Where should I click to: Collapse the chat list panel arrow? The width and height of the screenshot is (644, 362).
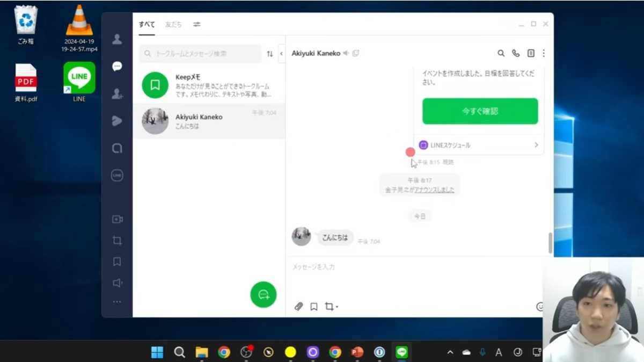281,54
